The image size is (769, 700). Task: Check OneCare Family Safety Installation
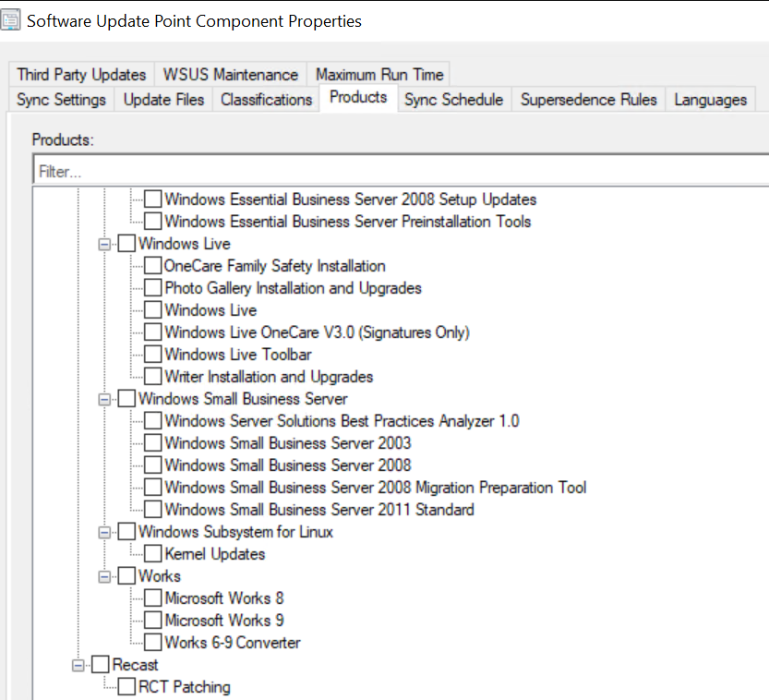[x=152, y=265]
